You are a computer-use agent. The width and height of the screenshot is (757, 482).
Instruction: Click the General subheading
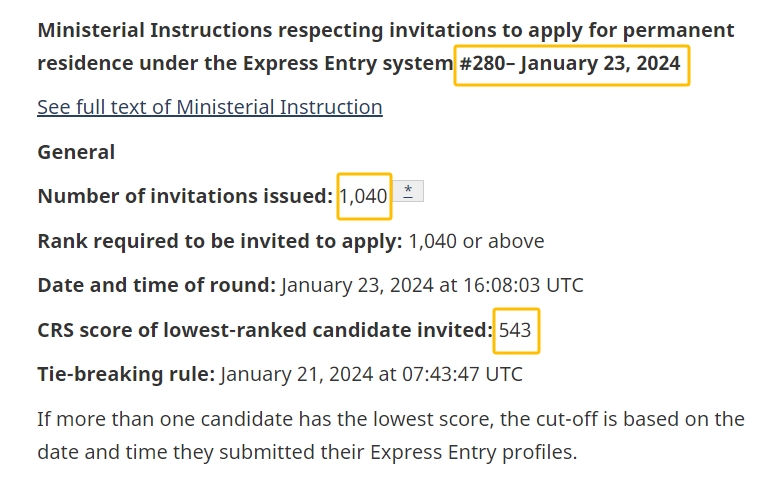(76, 152)
